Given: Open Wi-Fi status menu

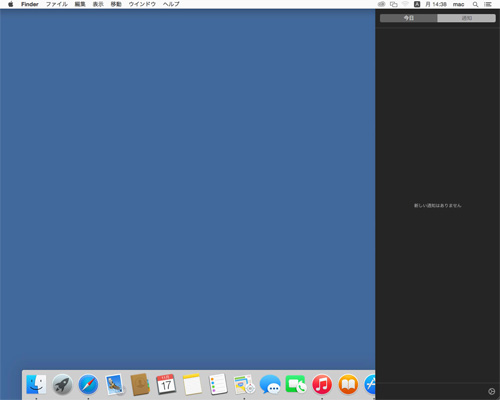Looking at the screenshot, I should coord(405,4).
